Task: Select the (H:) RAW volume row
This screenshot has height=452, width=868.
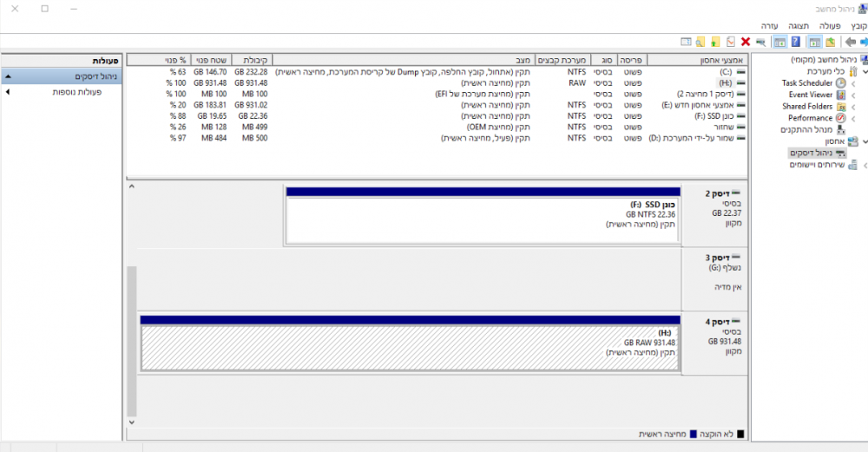Action: [x=437, y=83]
